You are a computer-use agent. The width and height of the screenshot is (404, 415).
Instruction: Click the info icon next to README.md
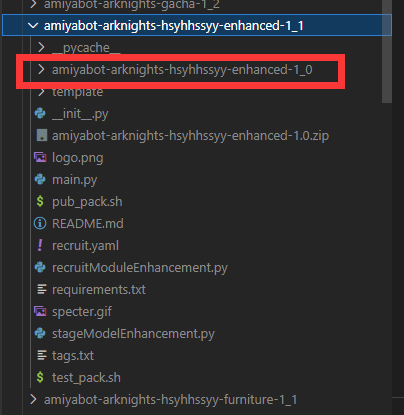40,223
